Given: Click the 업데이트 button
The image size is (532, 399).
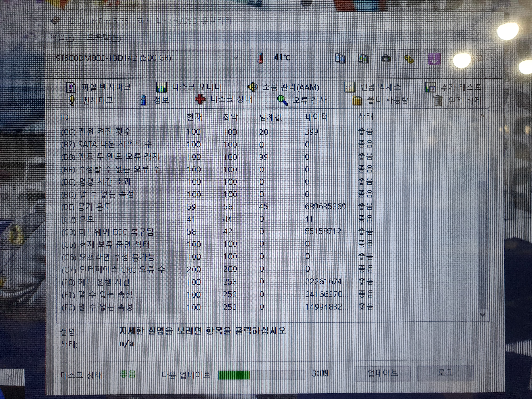Looking at the screenshot, I should pyautogui.click(x=382, y=373).
